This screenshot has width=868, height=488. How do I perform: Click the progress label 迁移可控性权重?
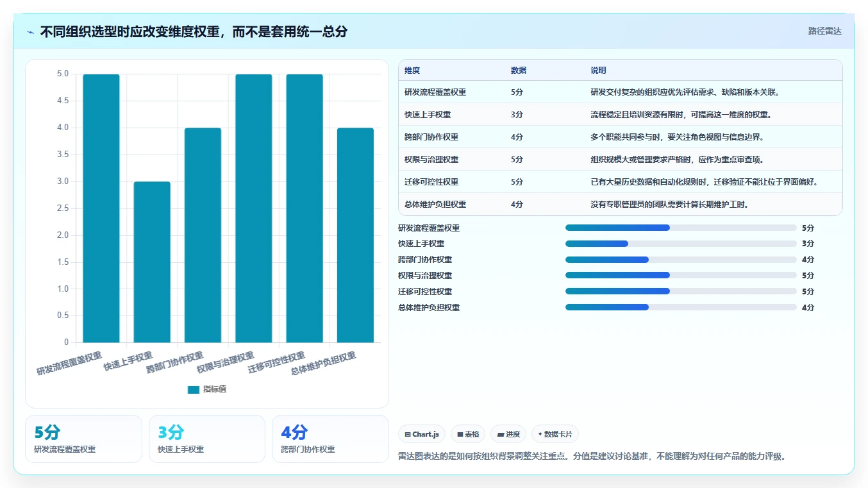(425, 291)
